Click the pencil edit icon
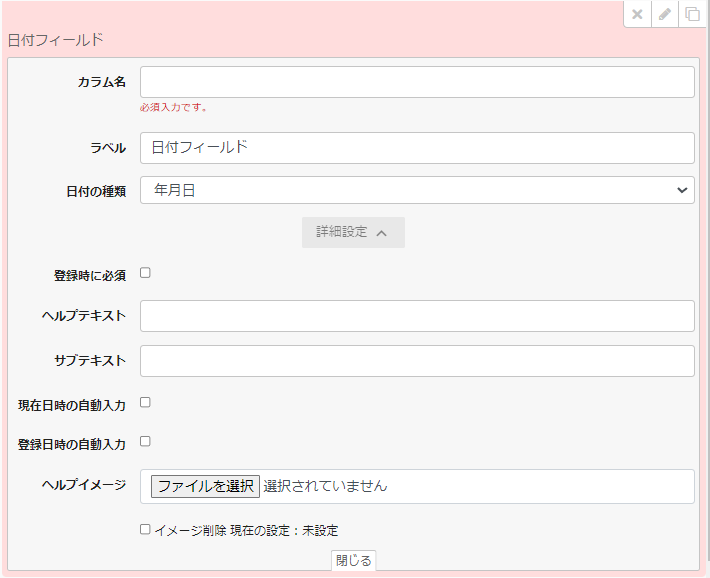 (x=664, y=14)
